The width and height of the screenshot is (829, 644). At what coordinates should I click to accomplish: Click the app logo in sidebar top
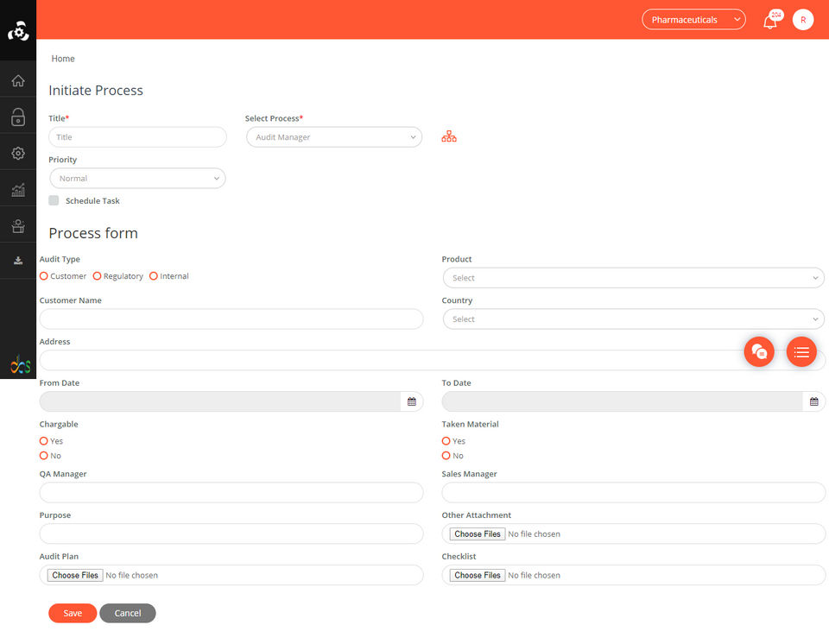point(18,31)
